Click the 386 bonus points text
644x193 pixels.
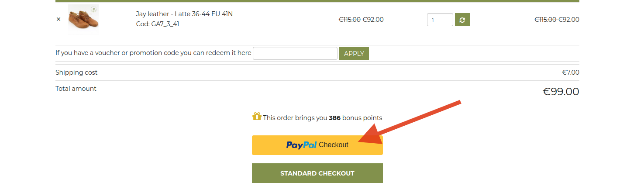pos(334,118)
